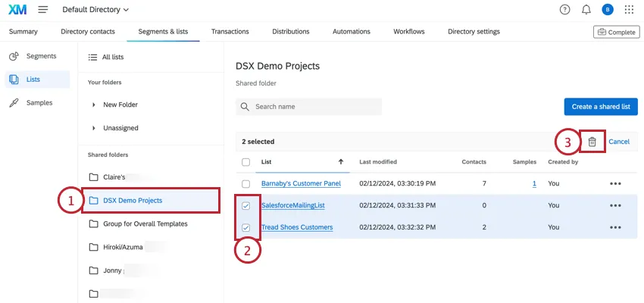Open the user account avatar

[607, 10]
